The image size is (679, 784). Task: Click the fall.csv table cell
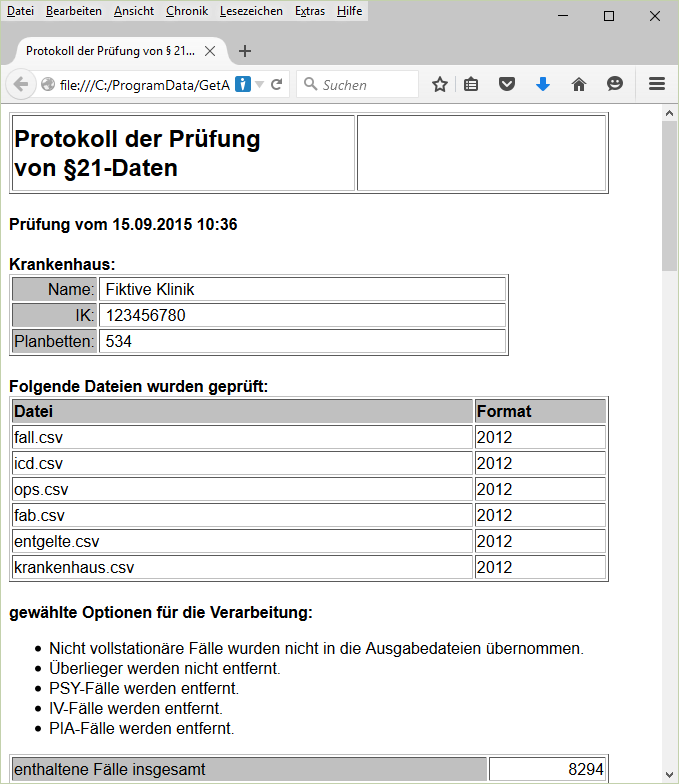coord(242,438)
